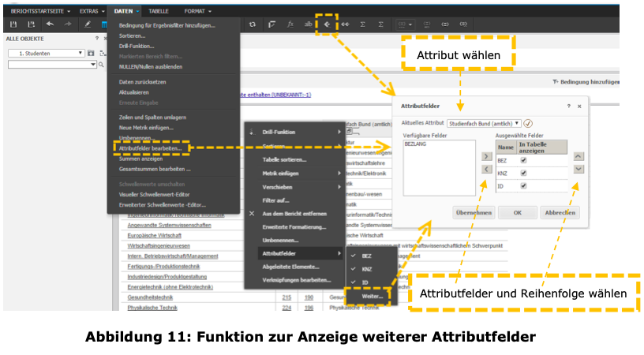Click the help question mark in Attributfelder dialog

tap(568, 106)
